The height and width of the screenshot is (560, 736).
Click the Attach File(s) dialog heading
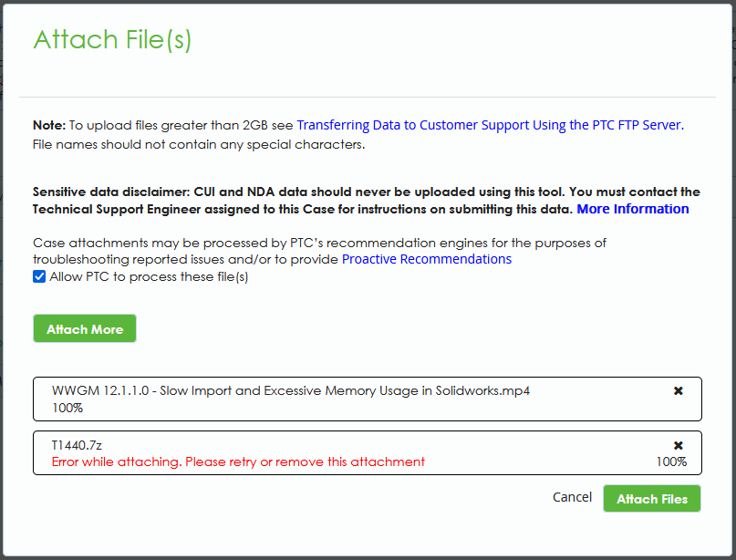(x=112, y=39)
